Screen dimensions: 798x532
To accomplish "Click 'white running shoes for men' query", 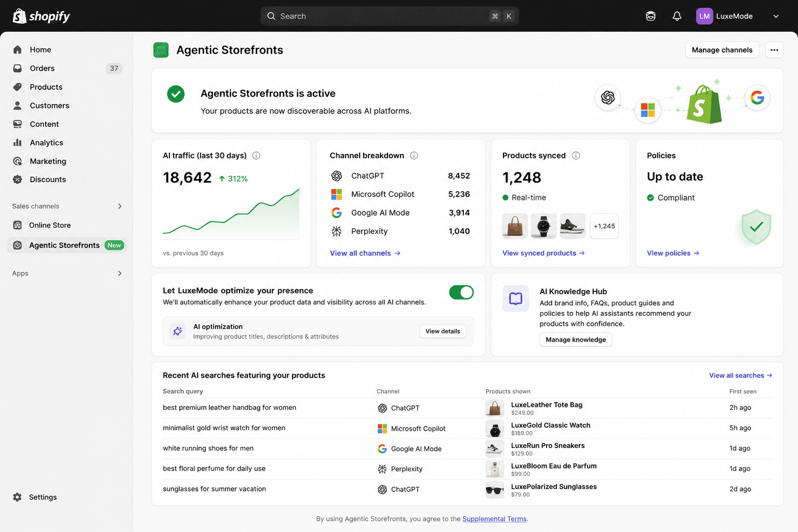I will 208,448.
